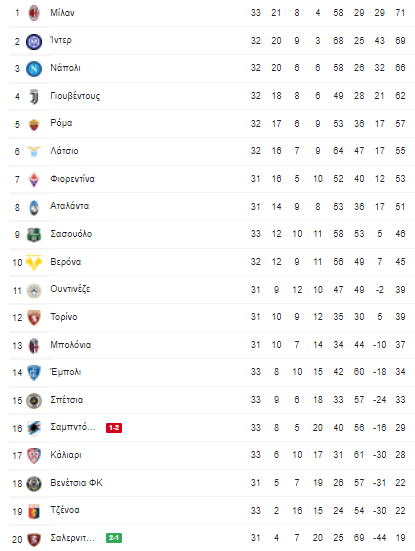Open the Τορίνο team name link

click(64, 317)
